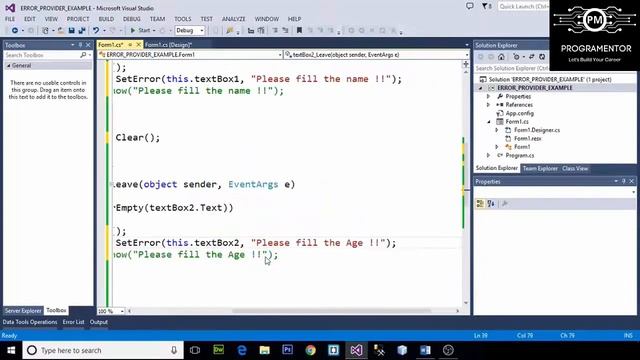Viewport: 640px width, 360px height.
Task: Click the New Project toolbar icon
Action: pos(45,31)
